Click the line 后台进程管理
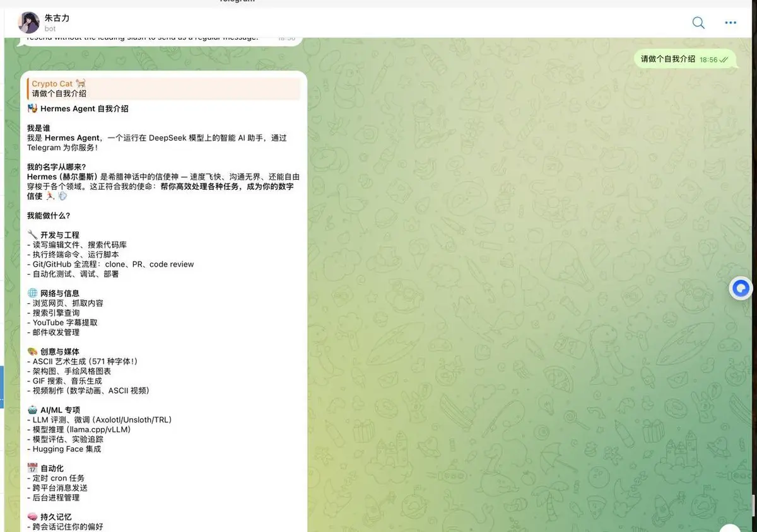Image resolution: width=757 pixels, height=532 pixels. (x=54, y=497)
